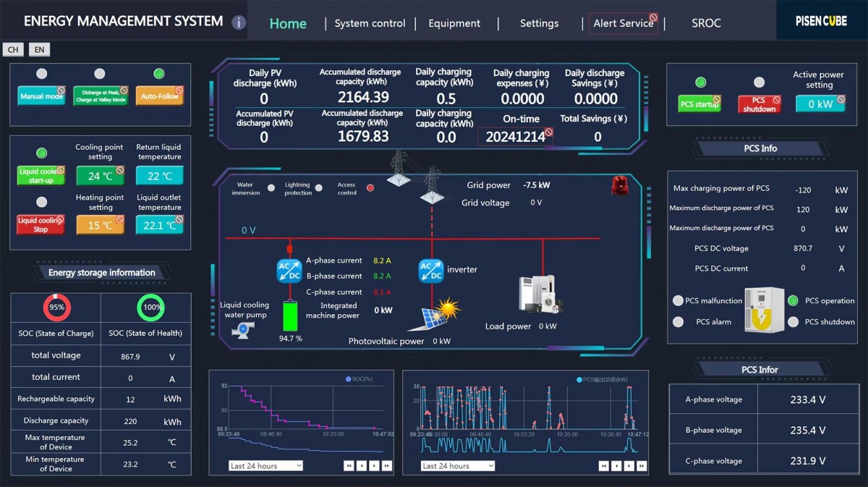Click the info icon beside the system title
Image resolution: width=868 pixels, height=487 pixels.
[x=239, y=22]
